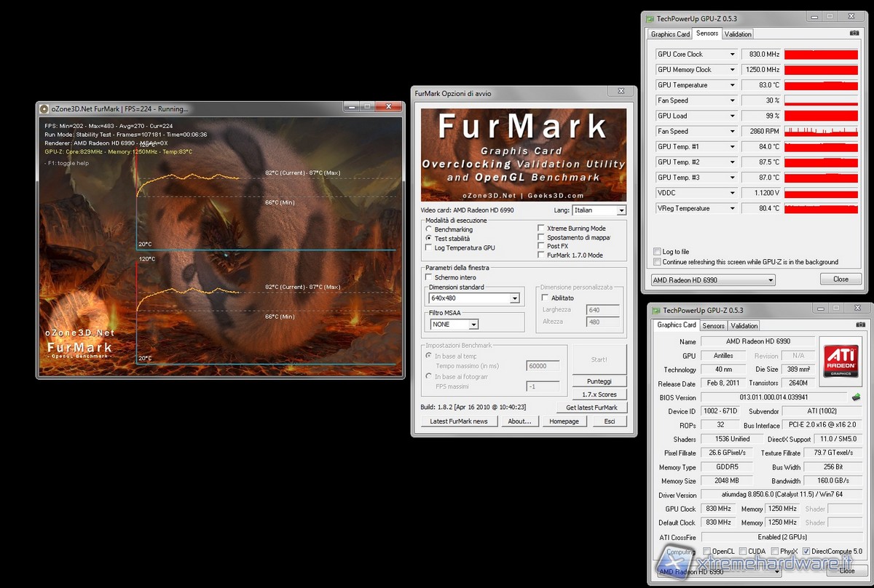
Task: Check the Log to file option
Action: pos(658,252)
